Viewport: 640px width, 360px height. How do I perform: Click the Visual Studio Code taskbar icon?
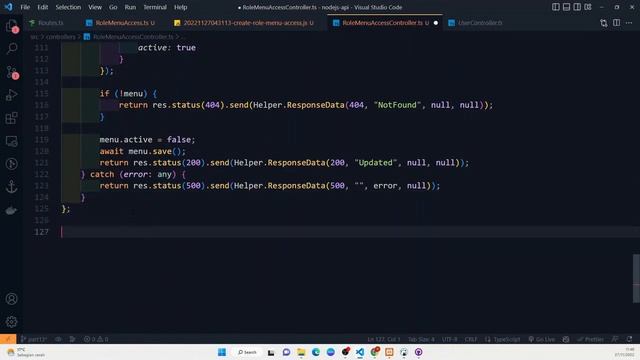tap(360, 352)
